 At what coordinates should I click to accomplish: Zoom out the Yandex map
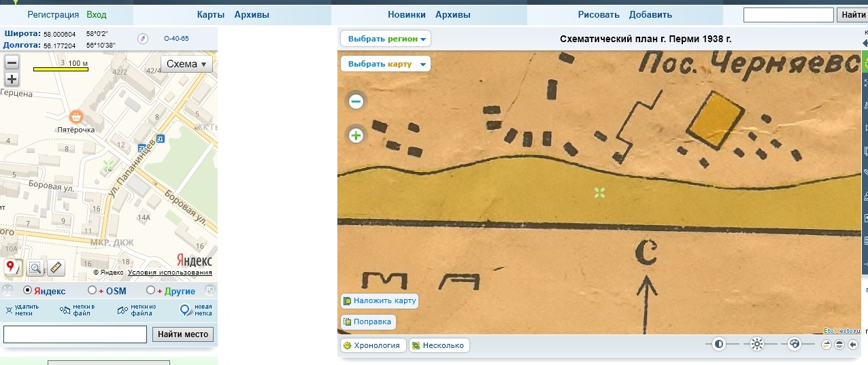point(12,63)
